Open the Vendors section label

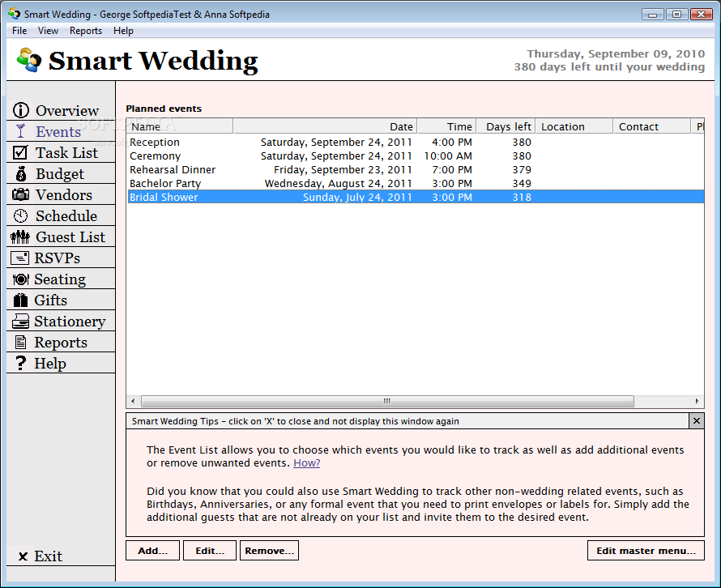tap(64, 195)
